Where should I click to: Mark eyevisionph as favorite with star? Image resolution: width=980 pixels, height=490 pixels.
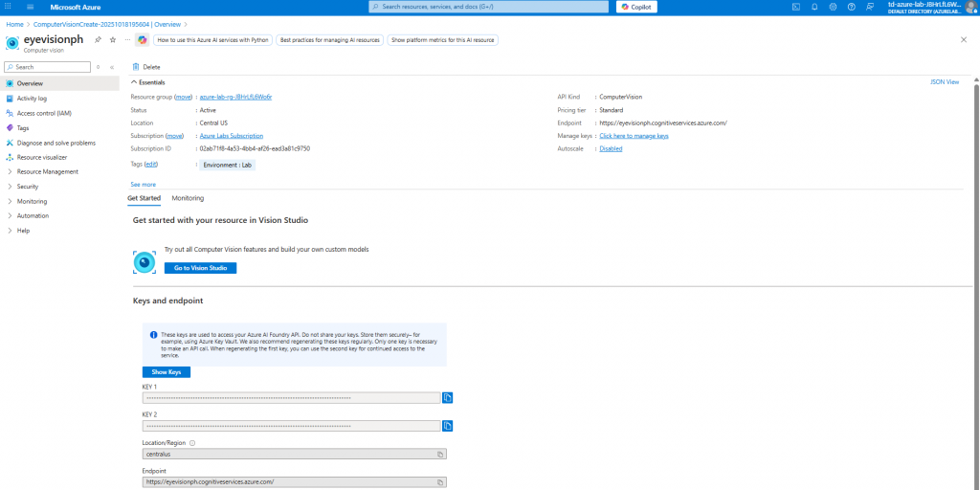pos(113,40)
